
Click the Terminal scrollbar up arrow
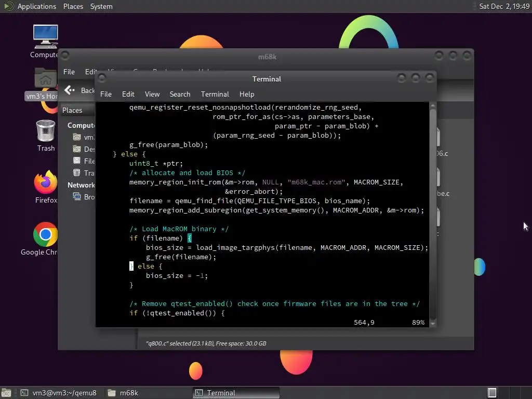click(x=433, y=106)
